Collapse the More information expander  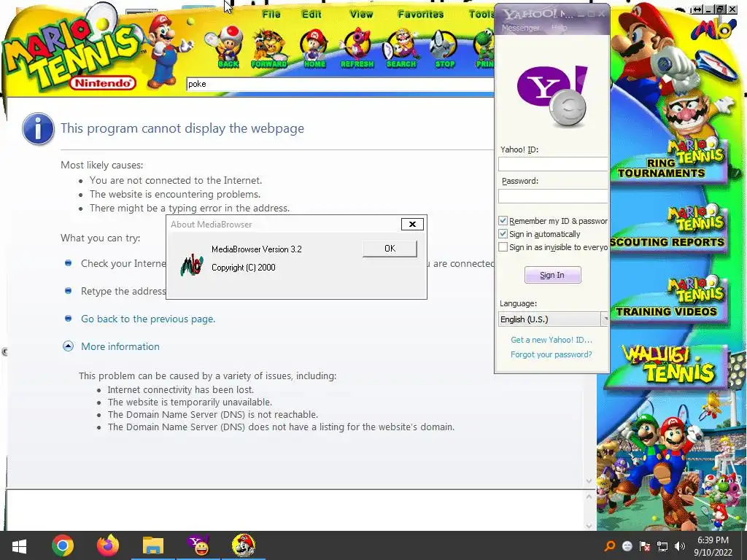click(68, 346)
